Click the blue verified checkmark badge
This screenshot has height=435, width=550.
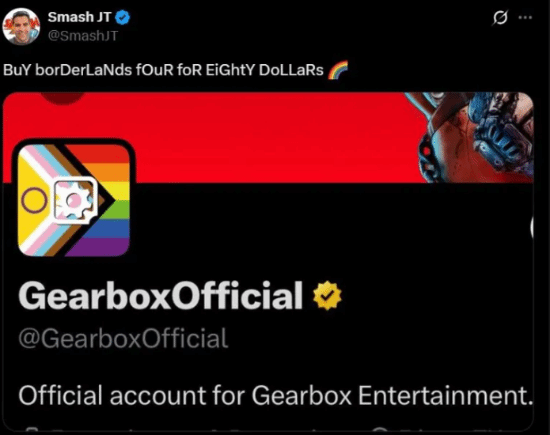pyautogui.click(x=123, y=17)
